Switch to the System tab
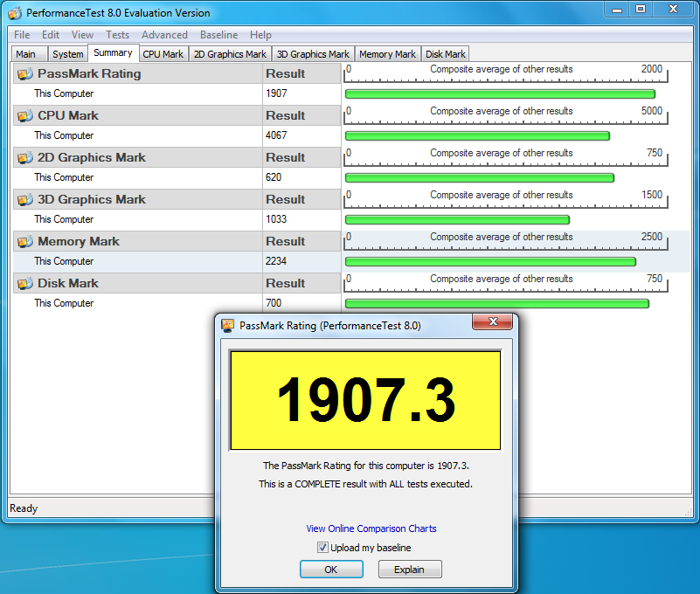The height and width of the screenshot is (594, 700). [68, 54]
